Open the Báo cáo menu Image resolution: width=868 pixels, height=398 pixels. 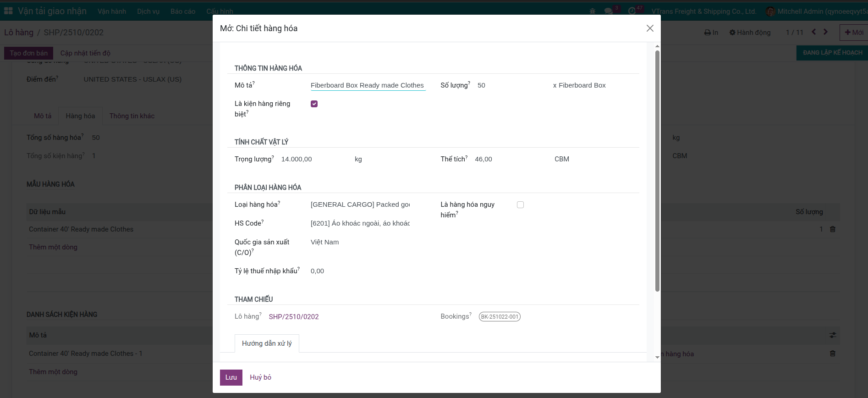tap(183, 11)
